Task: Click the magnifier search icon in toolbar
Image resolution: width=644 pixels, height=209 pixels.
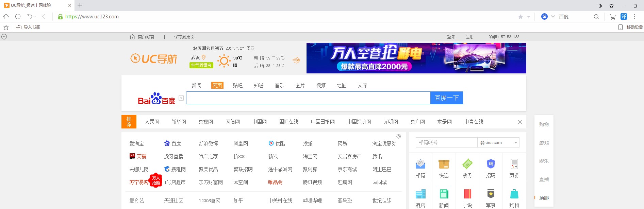Action: tap(596, 17)
